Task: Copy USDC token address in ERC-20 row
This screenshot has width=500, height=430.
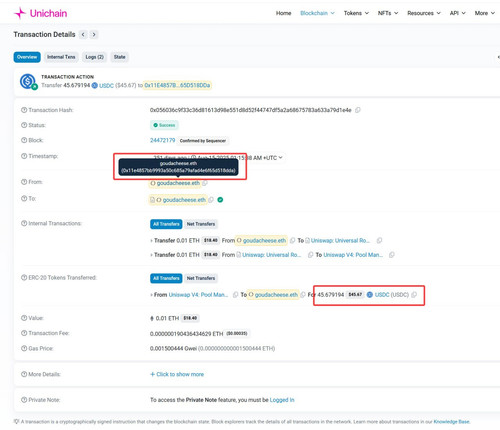Action: (414, 295)
